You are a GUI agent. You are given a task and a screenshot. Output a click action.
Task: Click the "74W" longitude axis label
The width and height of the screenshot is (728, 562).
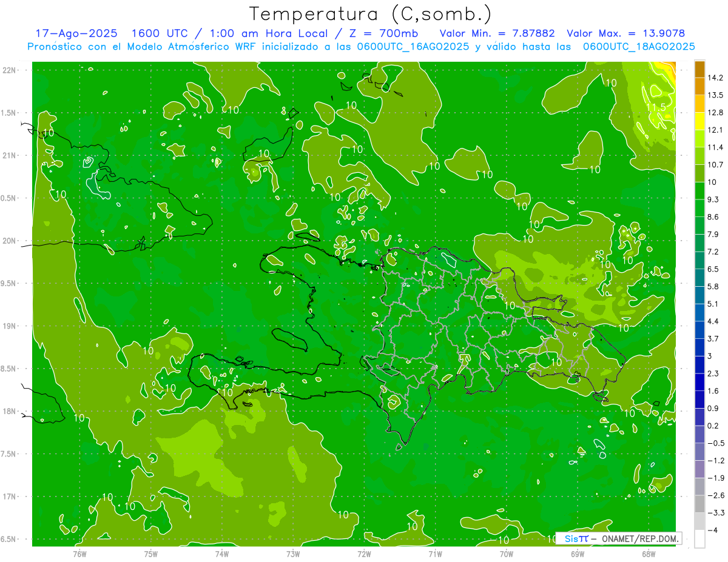[221, 554]
